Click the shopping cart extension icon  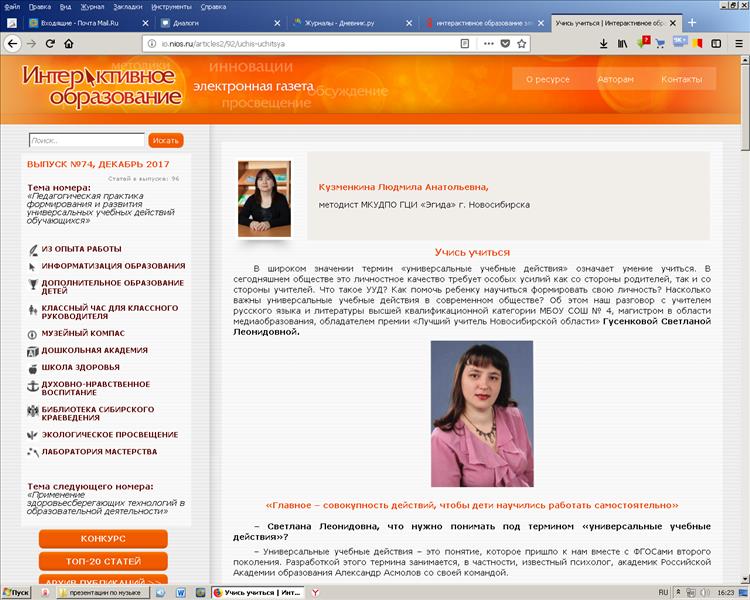pos(661,44)
